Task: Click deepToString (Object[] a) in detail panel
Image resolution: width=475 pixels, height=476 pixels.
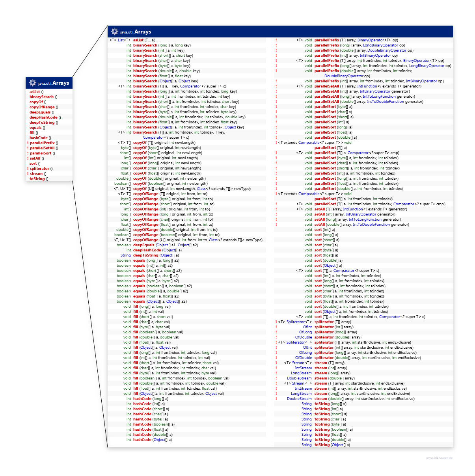Action: tap(156, 255)
